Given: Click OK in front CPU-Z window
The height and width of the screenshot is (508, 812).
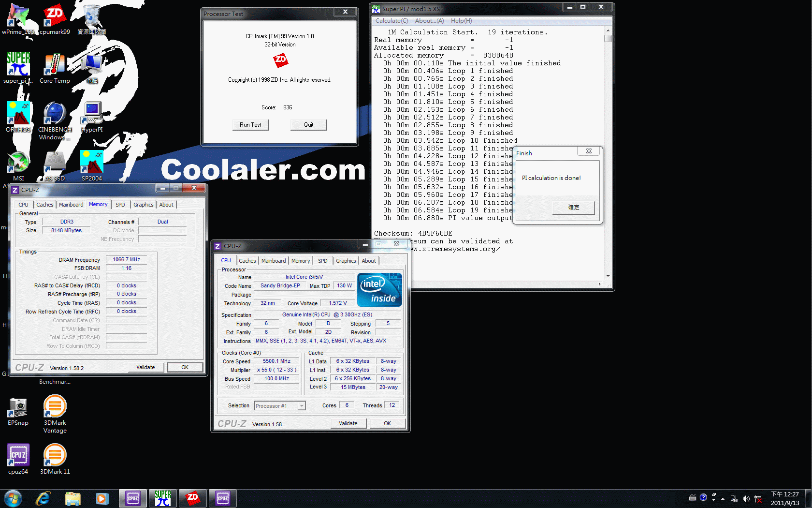Looking at the screenshot, I should tap(387, 423).
